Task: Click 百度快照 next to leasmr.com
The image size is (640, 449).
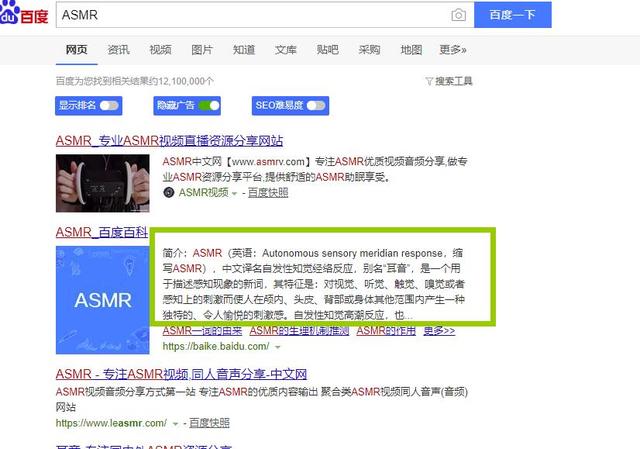Action: (209, 423)
